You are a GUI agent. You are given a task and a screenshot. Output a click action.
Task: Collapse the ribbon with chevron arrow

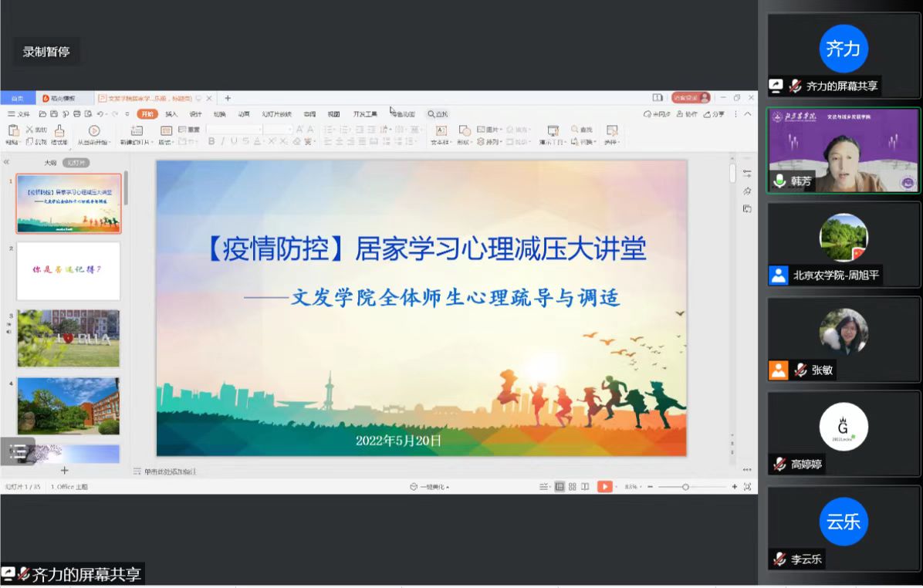(748, 114)
